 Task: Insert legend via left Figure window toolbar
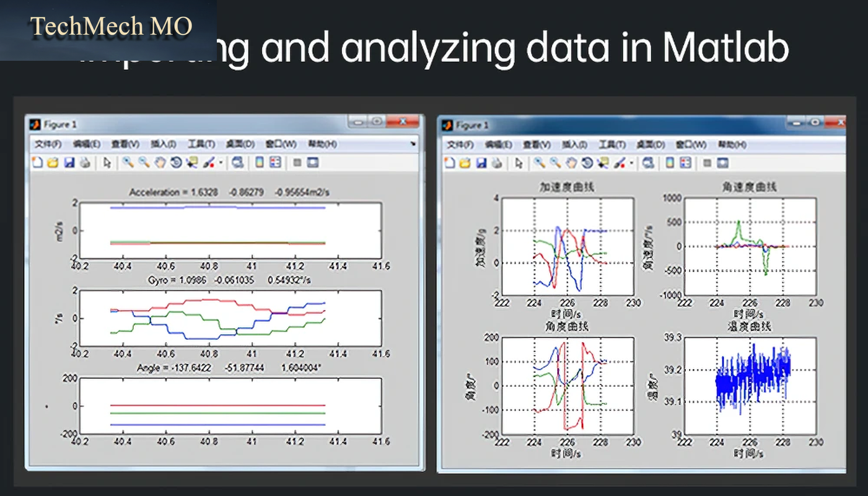click(275, 162)
